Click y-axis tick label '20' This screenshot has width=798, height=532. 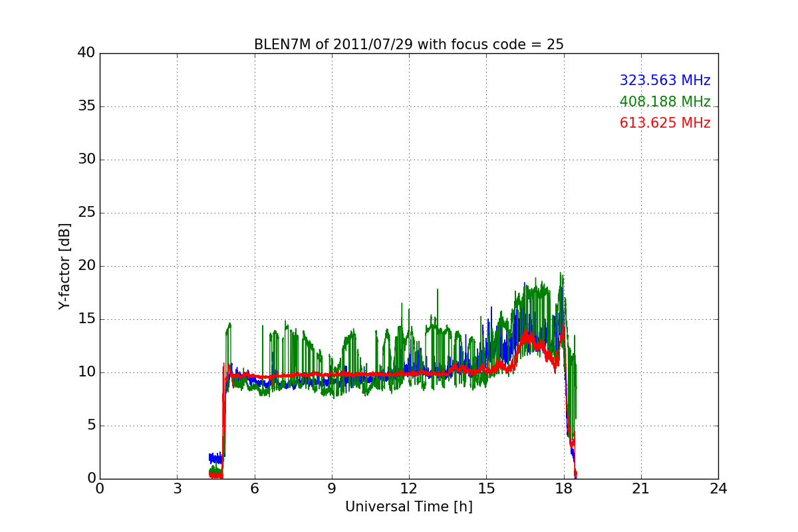click(x=86, y=266)
